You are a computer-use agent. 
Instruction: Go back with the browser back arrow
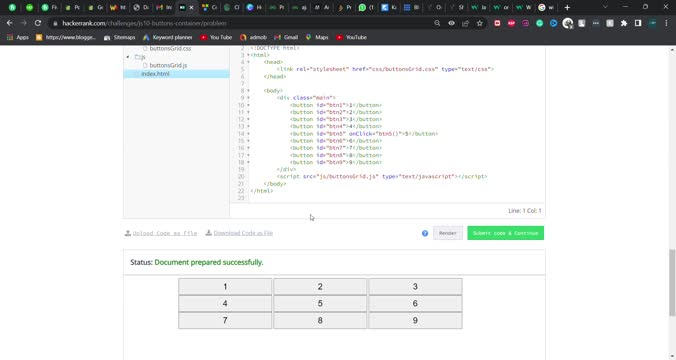9,23
